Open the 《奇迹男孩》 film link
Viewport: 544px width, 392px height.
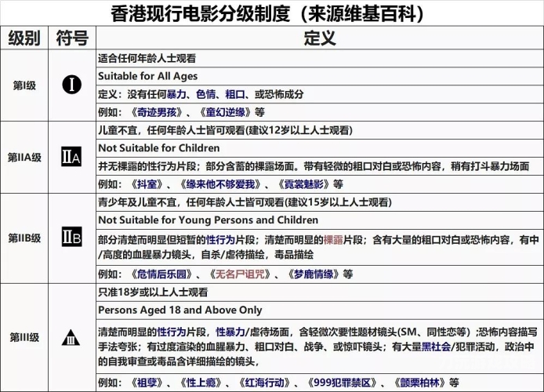157,112
